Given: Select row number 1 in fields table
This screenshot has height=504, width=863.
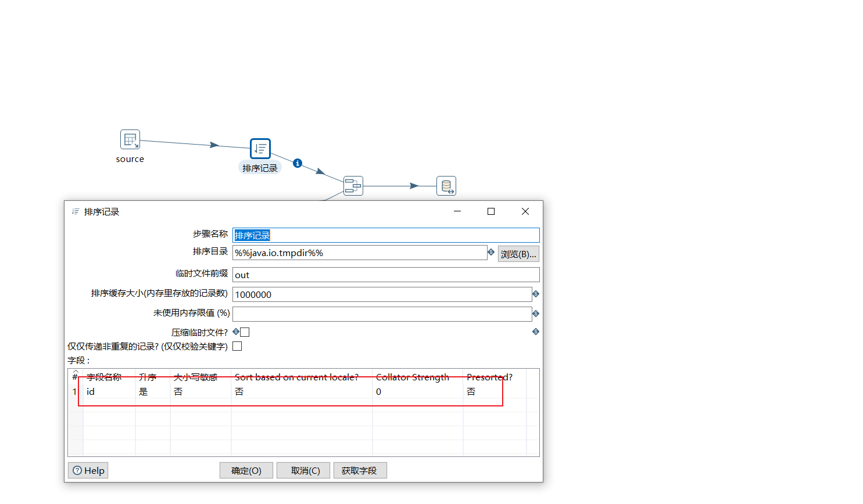Looking at the screenshot, I should pos(74,391).
